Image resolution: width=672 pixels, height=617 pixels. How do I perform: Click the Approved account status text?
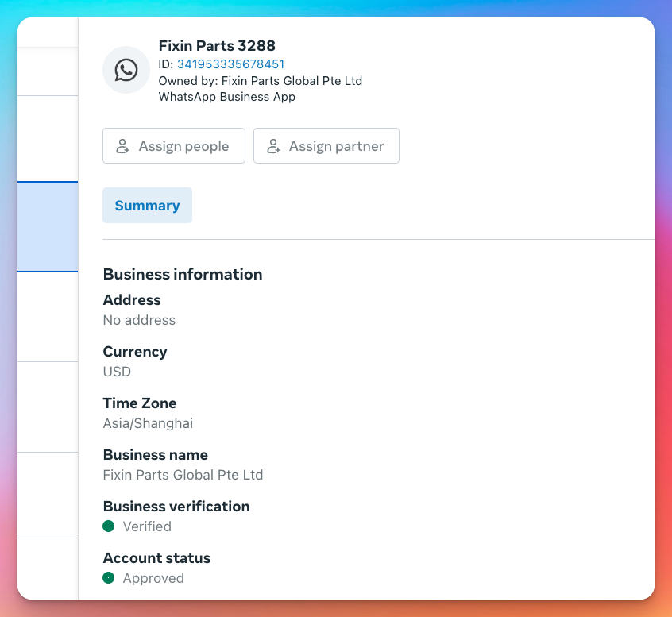pos(153,578)
